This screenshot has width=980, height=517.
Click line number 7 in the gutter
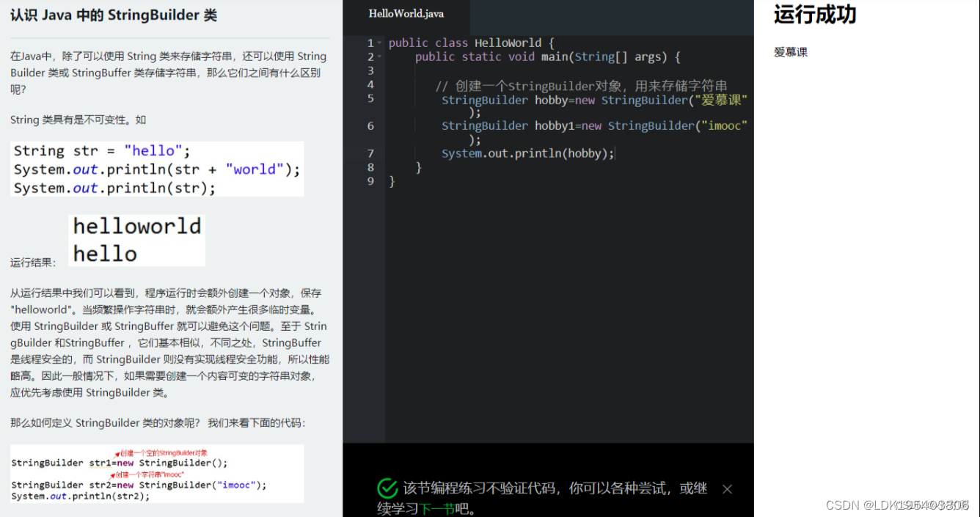pos(370,153)
